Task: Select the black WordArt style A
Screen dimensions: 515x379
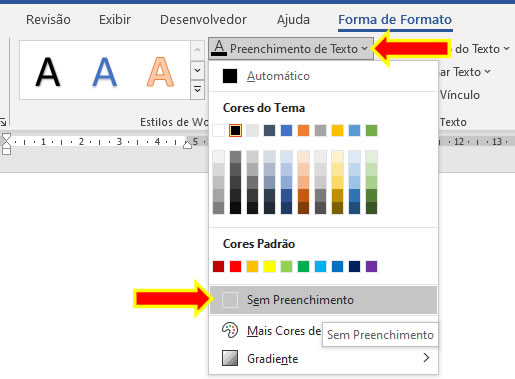Action: (x=48, y=72)
